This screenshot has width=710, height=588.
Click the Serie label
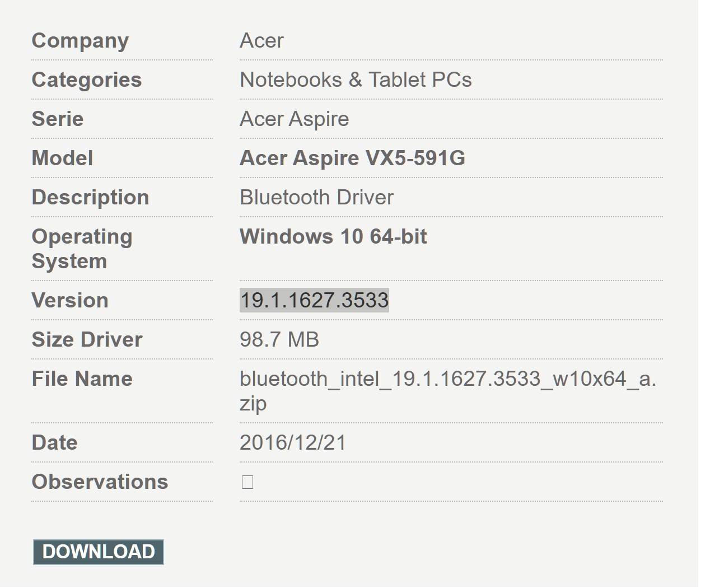58,119
